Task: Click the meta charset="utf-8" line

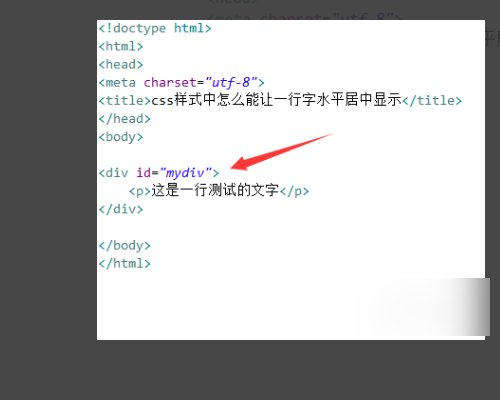Action: coord(181,83)
